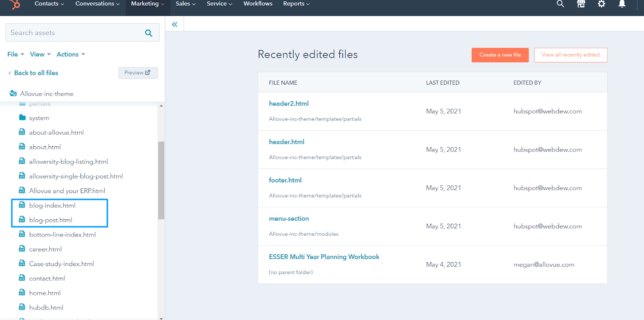Open the Reports dropdown menu

click(x=296, y=4)
